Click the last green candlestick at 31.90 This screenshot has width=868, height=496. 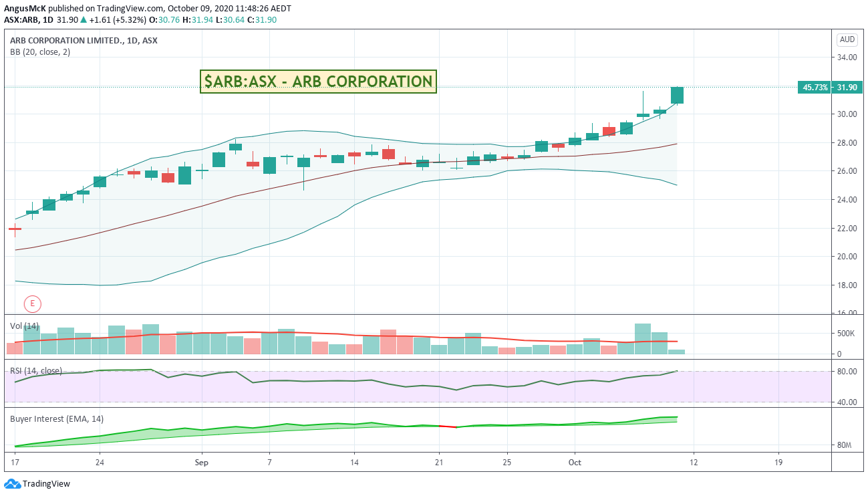pos(677,96)
